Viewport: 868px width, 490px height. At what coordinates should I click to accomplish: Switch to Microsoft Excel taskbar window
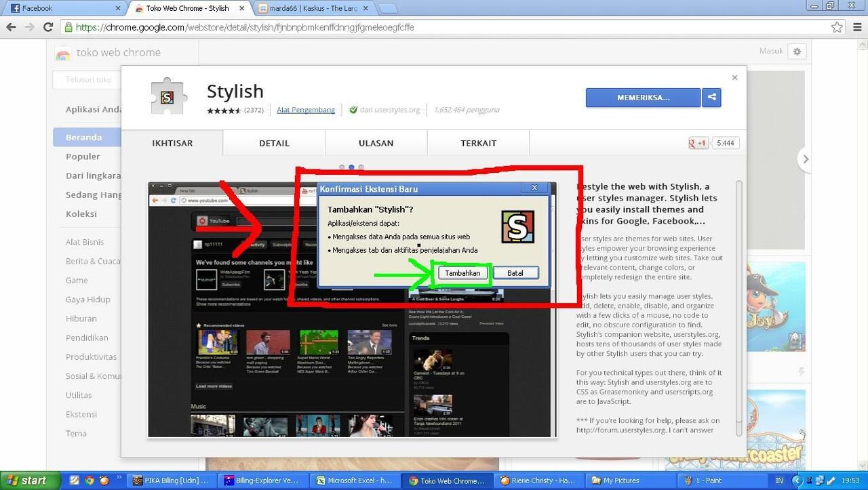pyautogui.click(x=354, y=481)
